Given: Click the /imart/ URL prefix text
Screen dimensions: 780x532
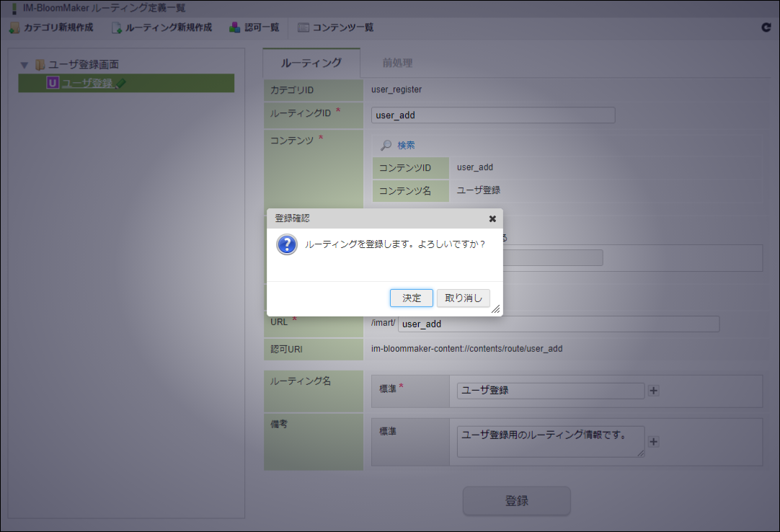Looking at the screenshot, I should (x=383, y=323).
